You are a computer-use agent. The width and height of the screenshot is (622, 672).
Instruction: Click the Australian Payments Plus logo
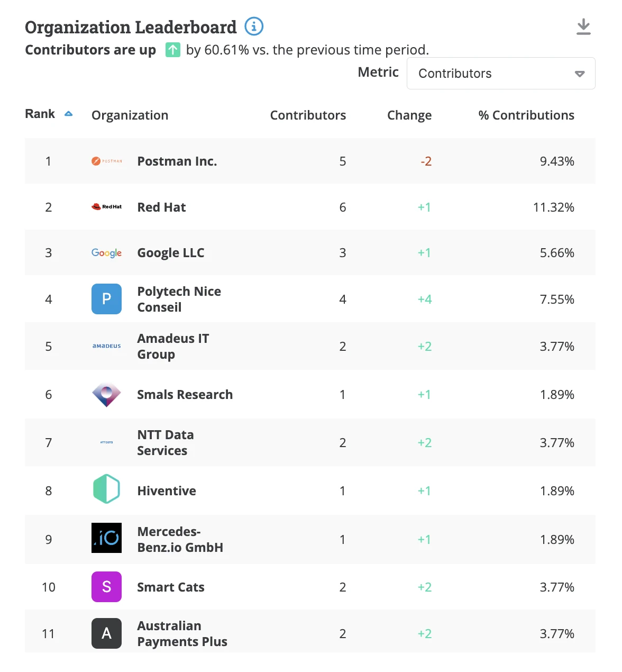(x=106, y=633)
